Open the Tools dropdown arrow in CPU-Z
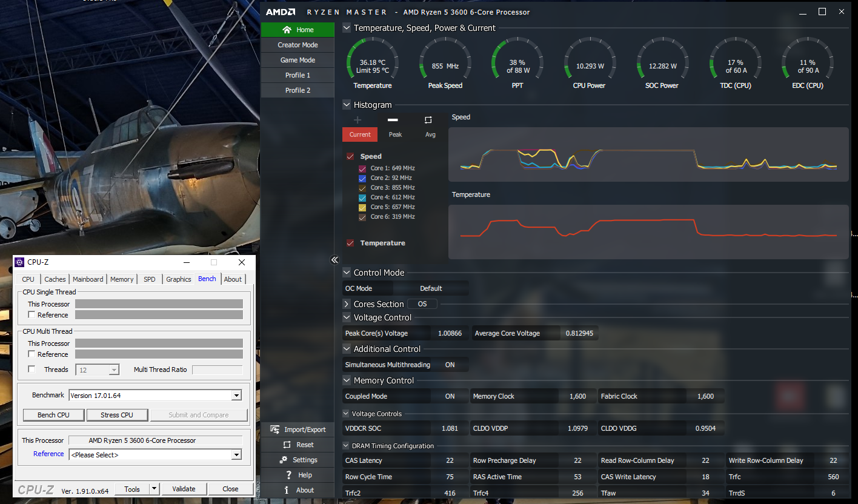The height and width of the screenshot is (504, 858). [x=154, y=489]
